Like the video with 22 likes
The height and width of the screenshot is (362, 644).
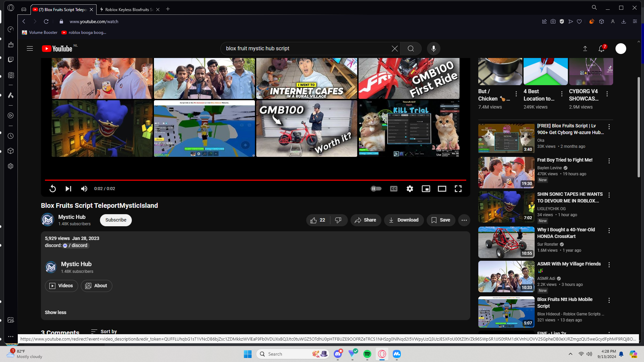318,220
